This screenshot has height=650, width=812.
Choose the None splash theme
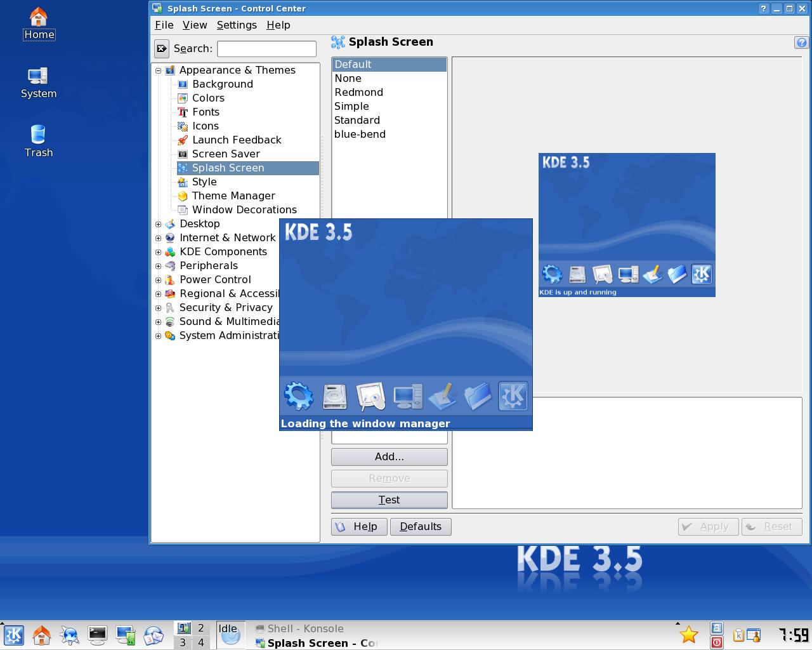click(390, 79)
